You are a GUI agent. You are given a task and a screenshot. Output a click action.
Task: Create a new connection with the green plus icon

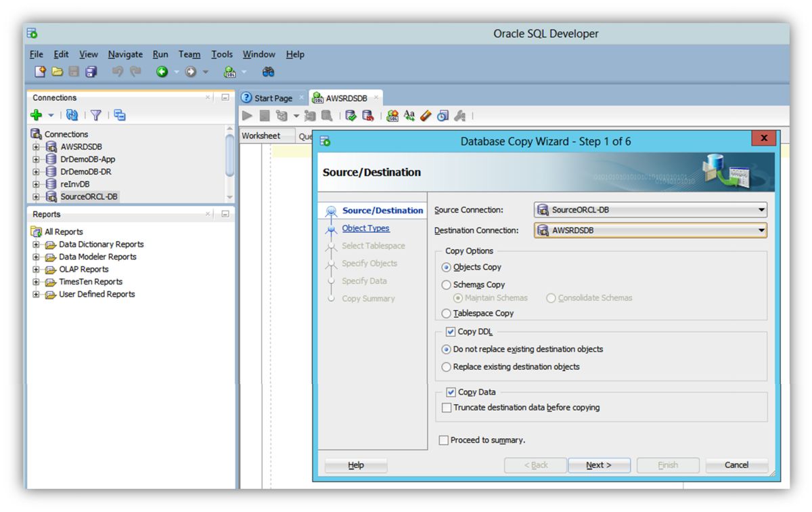pos(35,114)
